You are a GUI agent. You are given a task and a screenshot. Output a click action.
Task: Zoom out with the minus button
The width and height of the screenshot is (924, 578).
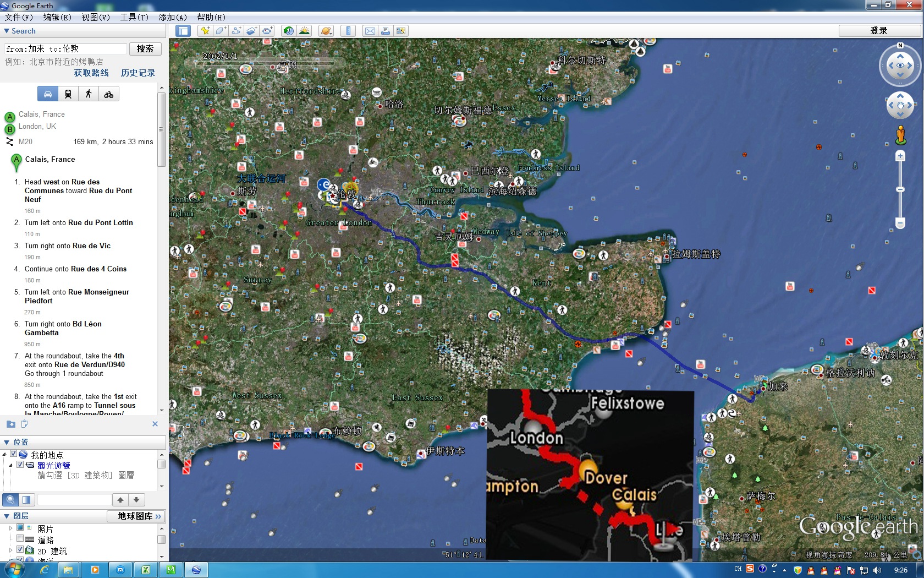900,223
